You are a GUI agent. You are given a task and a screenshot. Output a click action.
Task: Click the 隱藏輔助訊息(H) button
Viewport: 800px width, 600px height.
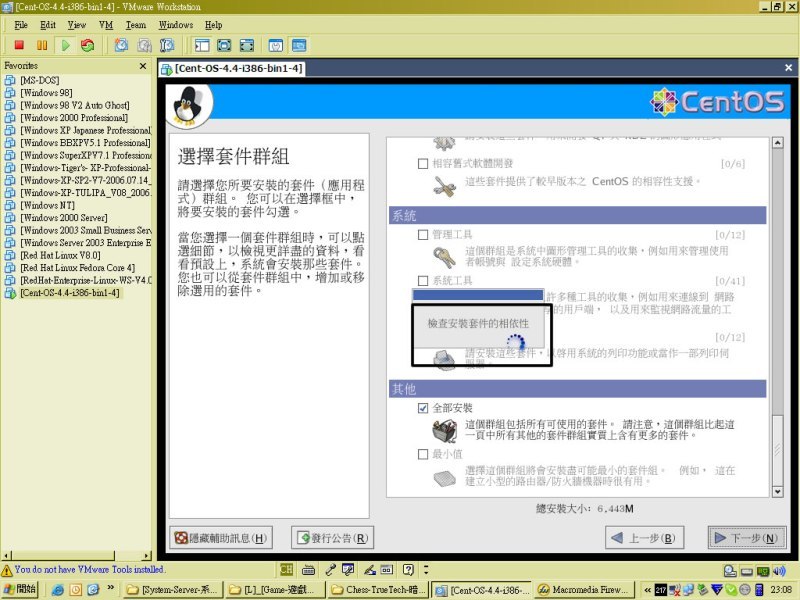point(221,538)
